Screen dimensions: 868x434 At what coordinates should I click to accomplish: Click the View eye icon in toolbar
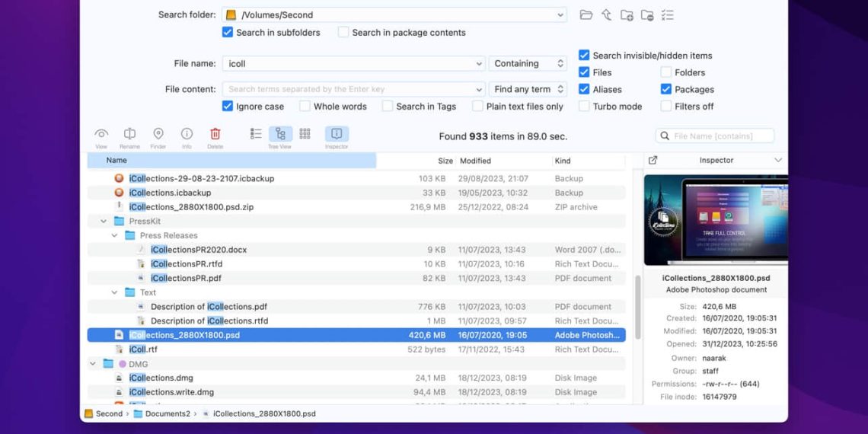point(101,134)
